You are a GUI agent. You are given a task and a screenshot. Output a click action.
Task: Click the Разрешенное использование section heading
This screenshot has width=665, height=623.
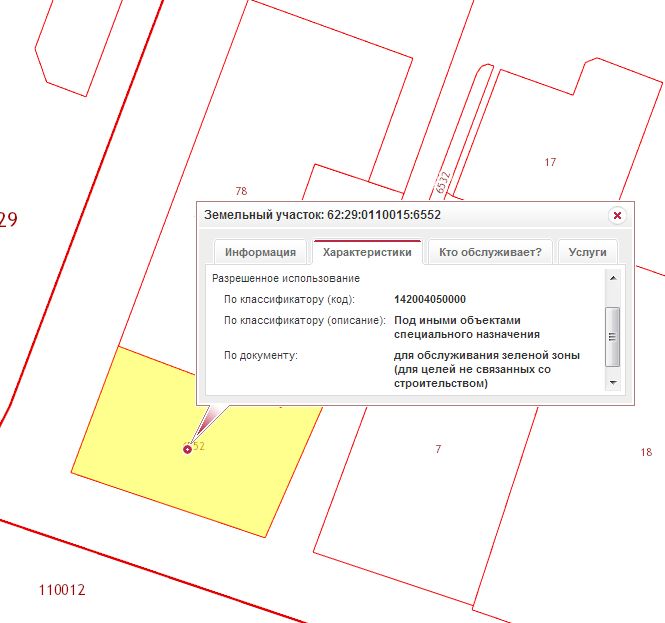click(285, 278)
